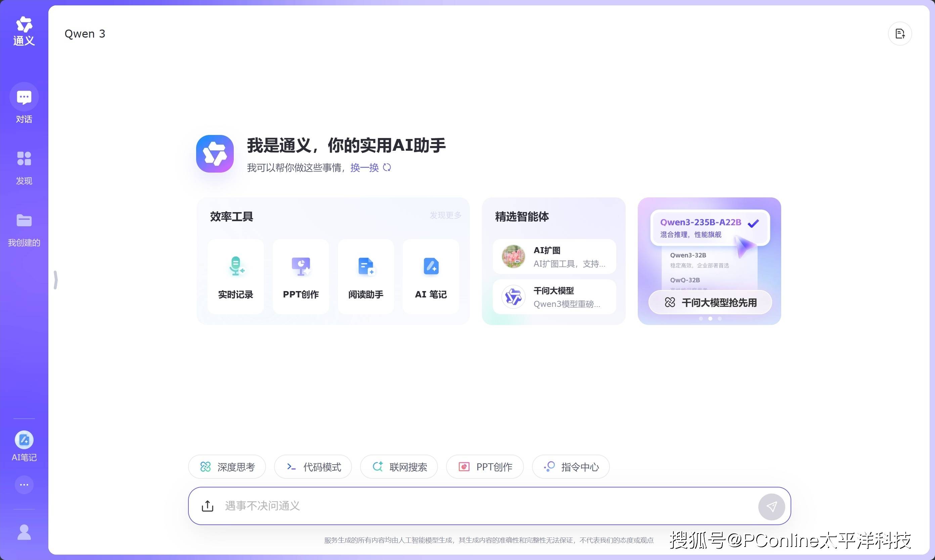The image size is (935, 560).
Task: Click the upload file icon in input box
Action: coord(207,506)
